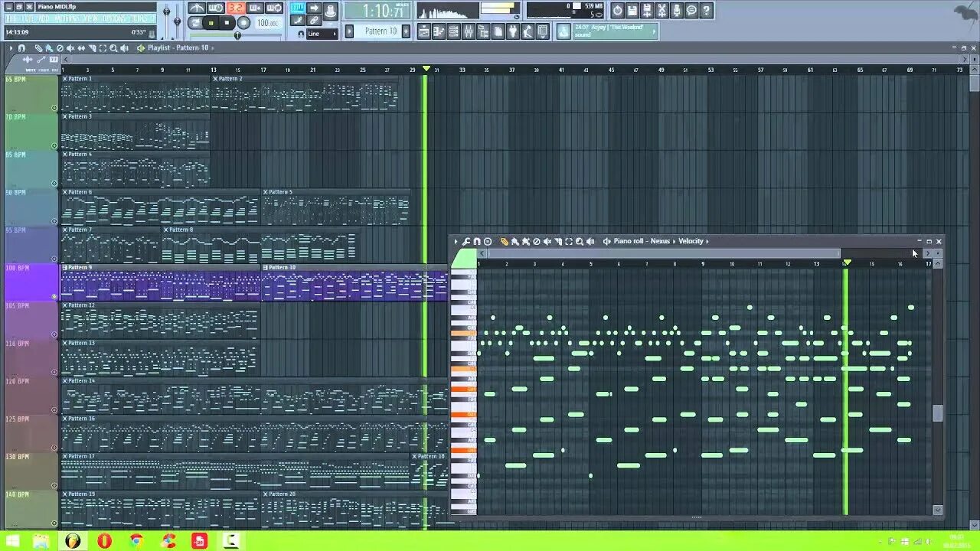Open the Velocity dropdown in the Piano roll
This screenshot has width=980, height=551.
(693, 241)
